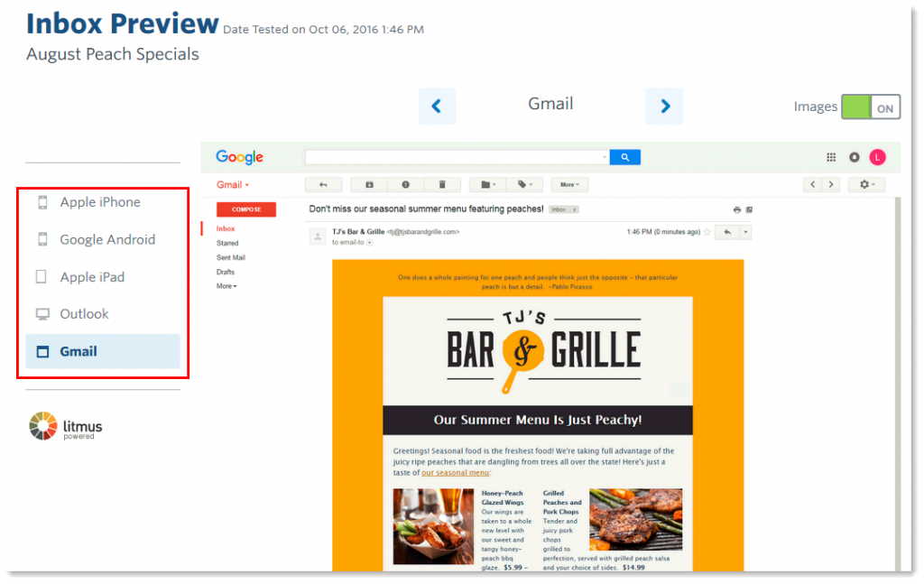Open Google notifications bell
924x584 pixels.
click(854, 157)
